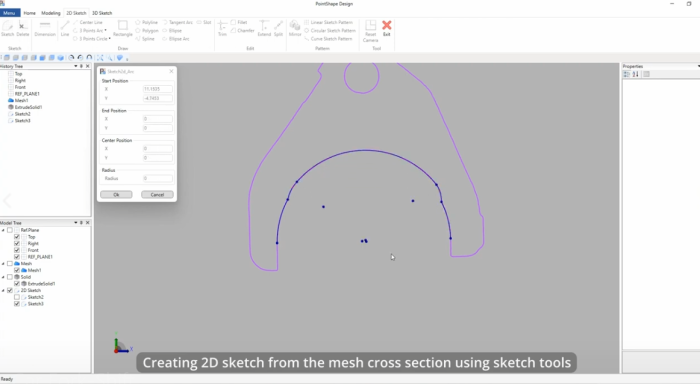Viewport: 700px width, 384px height.
Task: Activate the Trim edit tool
Action: pos(222,28)
